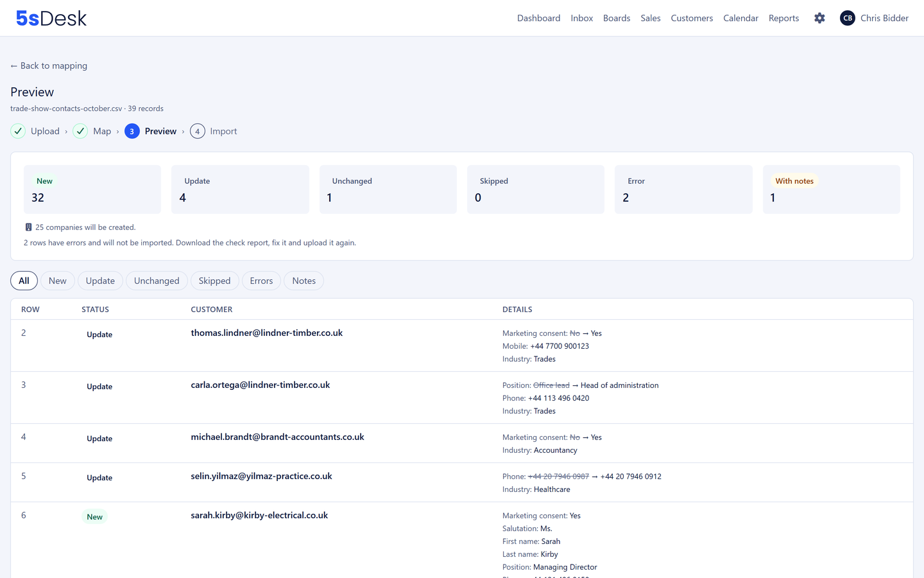Open the Chris Bidder profile name
This screenshot has width=924, height=578.
(884, 18)
